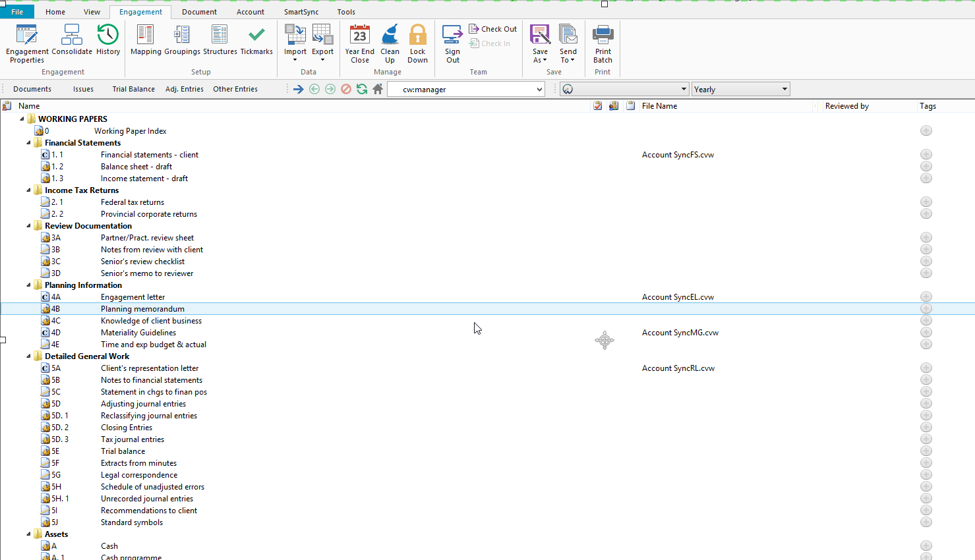
Task: Click the green refresh icon
Action: 362,89
